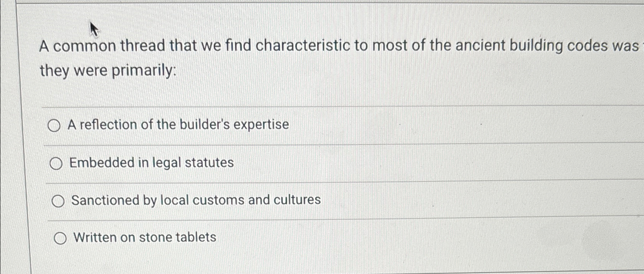The image size is (644, 274).
Task: Click the row containing the last answer choice
Action: (x=231, y=238)
